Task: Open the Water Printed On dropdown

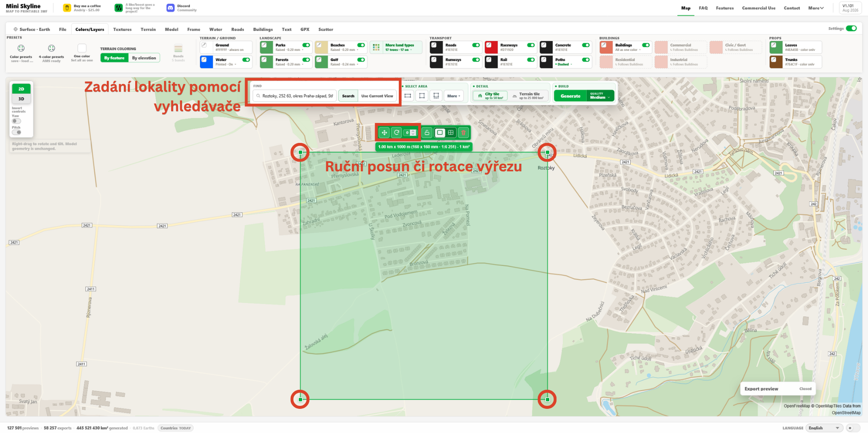Action: (x=226, y=64)
